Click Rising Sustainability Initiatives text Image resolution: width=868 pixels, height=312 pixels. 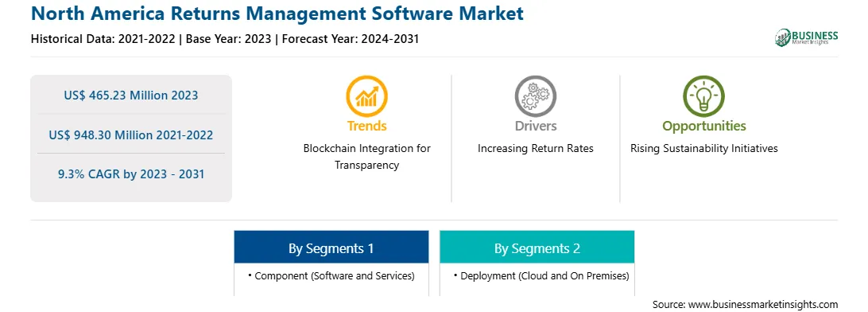point(704,149)
